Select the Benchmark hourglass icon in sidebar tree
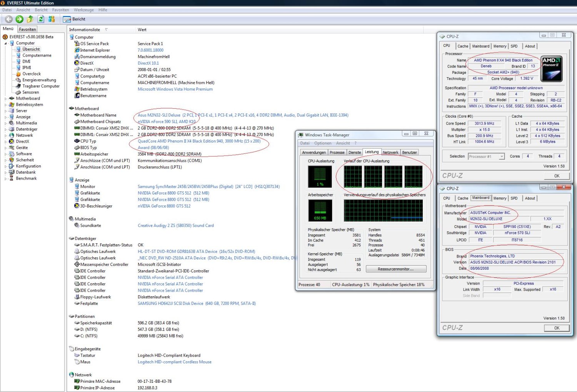This screenshot has width=577, height=392. [12, 178]
